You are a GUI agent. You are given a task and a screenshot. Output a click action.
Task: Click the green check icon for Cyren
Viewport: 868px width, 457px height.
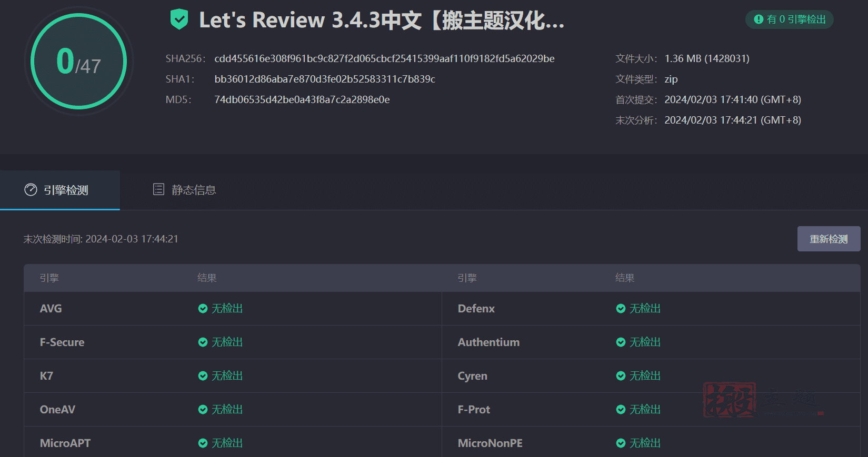(x=621, y=376)
